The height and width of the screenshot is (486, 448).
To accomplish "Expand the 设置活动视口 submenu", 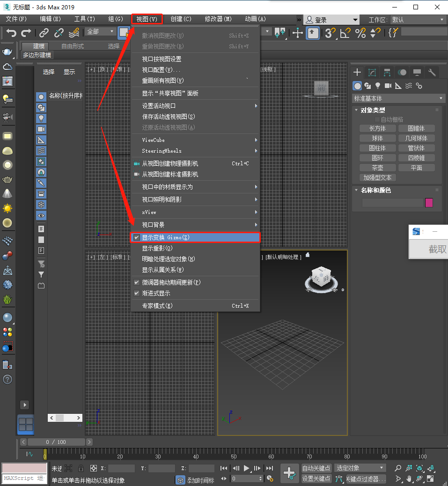I will click(195, 106).
